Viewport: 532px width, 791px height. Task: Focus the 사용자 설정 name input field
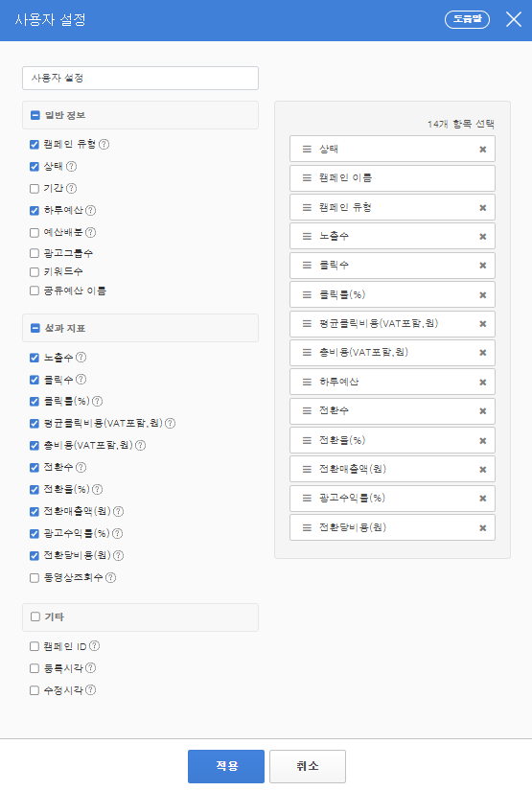140,79
